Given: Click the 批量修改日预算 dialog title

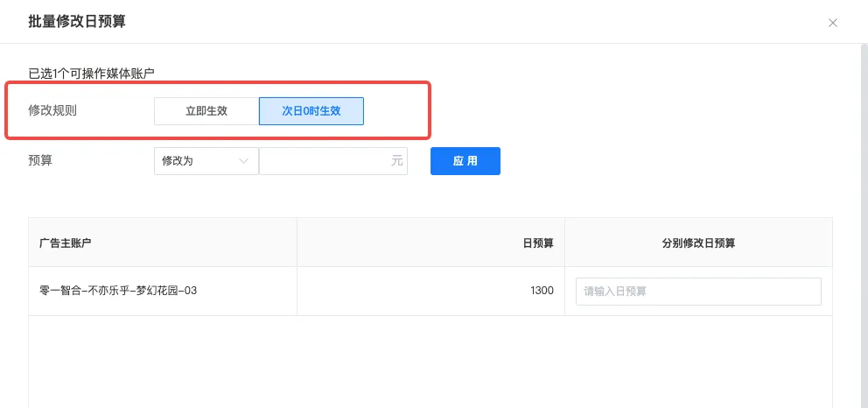Looking at the screenshot, I should click(77, 22).
